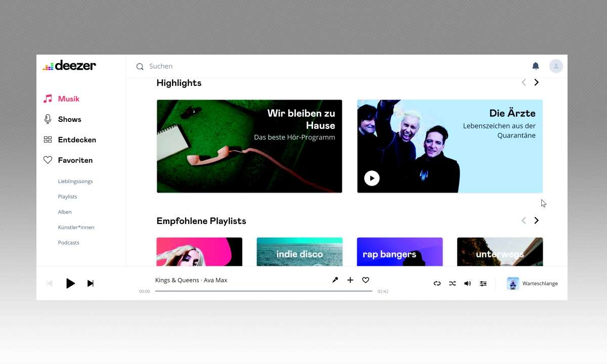Play the Die Ärzte highlight
The image size is (607, 364).
[x=372, y=178]
